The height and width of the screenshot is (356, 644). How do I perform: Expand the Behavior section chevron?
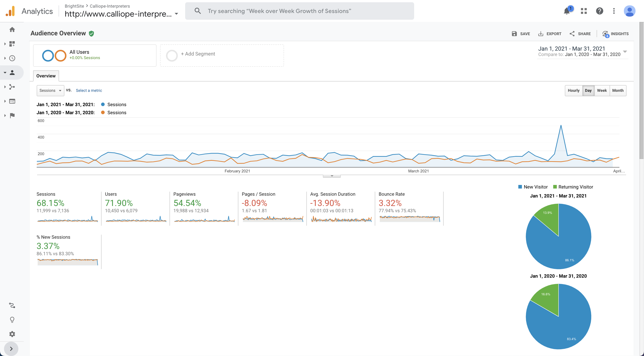click(5, 101)
